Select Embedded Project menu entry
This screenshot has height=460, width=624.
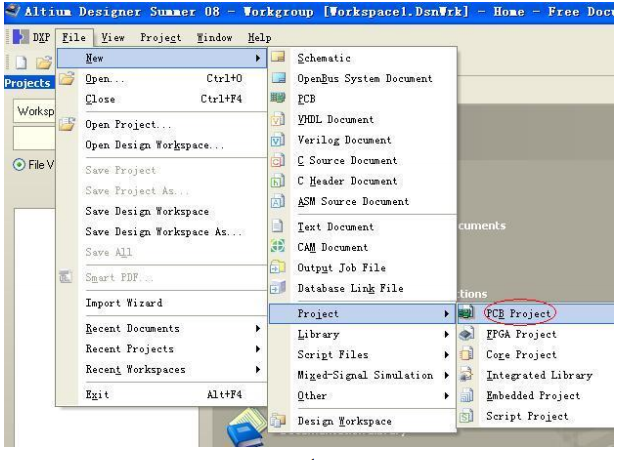click(x=535, y=396)
